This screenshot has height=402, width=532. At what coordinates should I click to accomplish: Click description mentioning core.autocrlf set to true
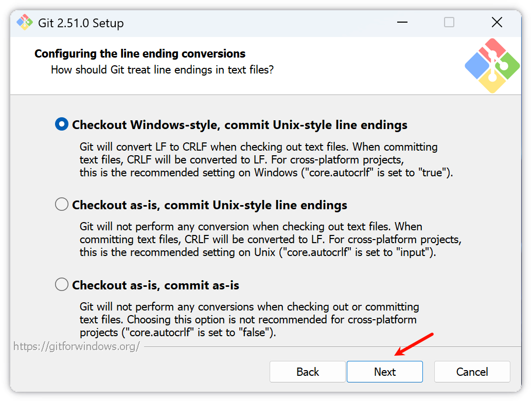[x=266, y=160]
